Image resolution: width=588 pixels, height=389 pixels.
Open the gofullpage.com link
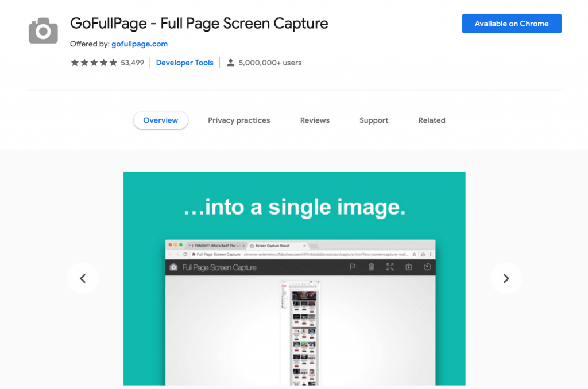pyautogui.click(x=140, y=44)
